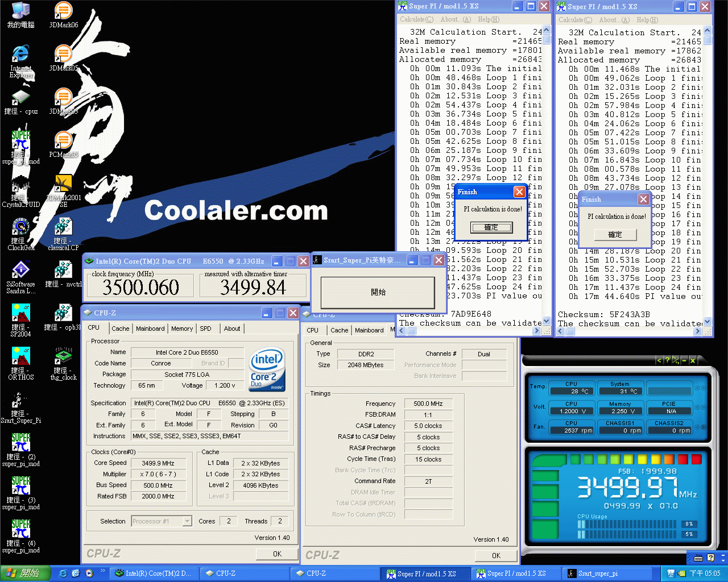
Task: Click the CAS# Latency 5.0 clocks value
Action: coord(428,426)
